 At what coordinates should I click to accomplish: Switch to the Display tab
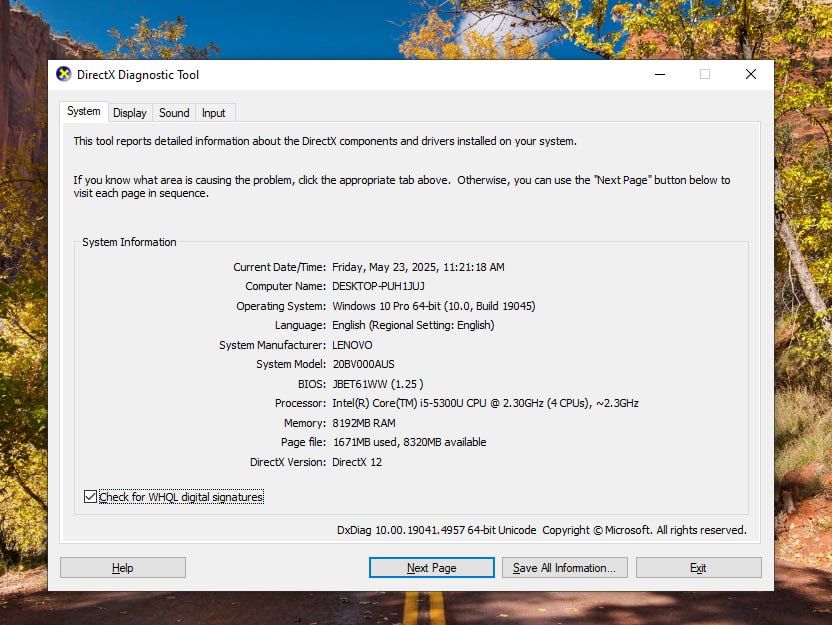(x=130, y=113)
